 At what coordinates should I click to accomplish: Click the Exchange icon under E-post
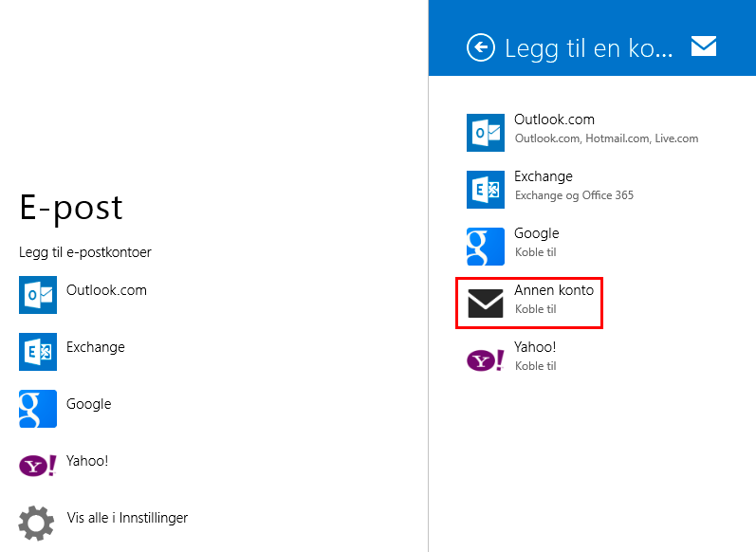[38, 352]
